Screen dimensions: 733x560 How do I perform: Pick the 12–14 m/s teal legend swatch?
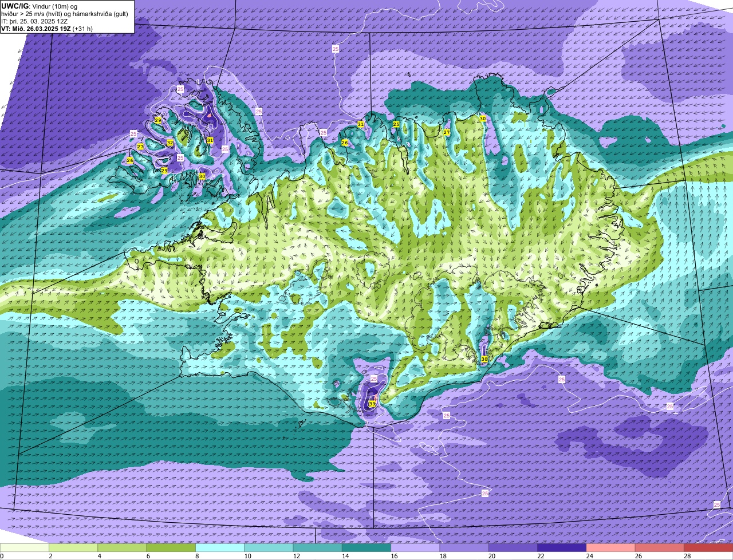coord(318,548)
